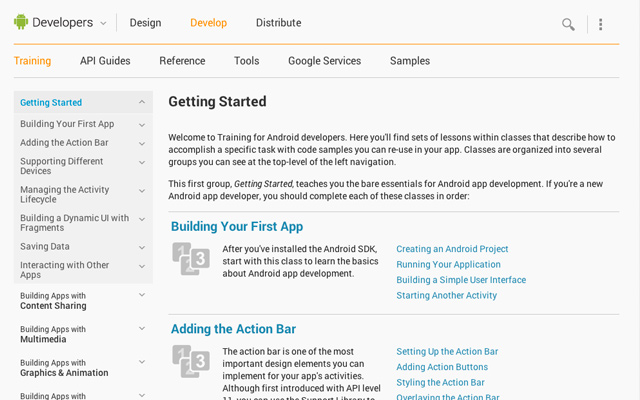Open Setting Up the Action Bar link
640x400 pixels.
[447, 351]
